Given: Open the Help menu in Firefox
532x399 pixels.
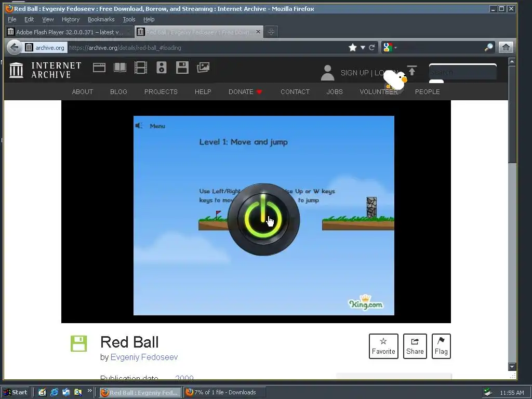Looking at the screenshot, I should point(149,19).
